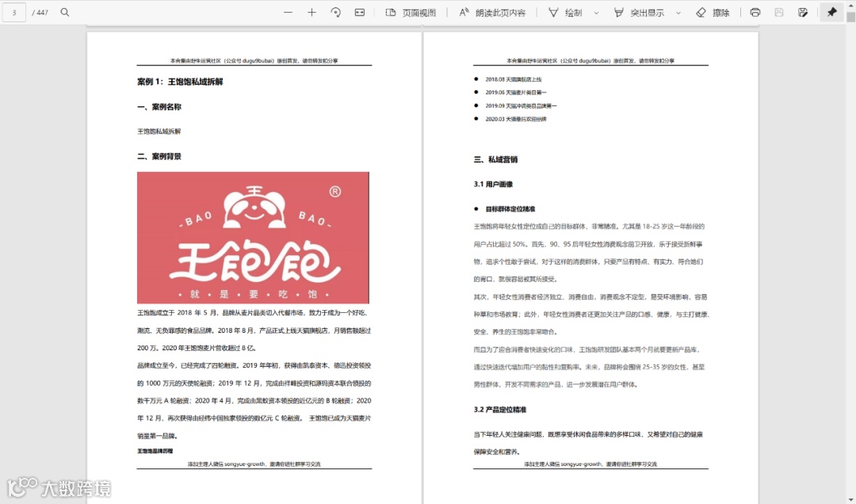Screen dimensions: 856x504
Task: Rotate the document with rotate icon
Action: pos(336,12)
